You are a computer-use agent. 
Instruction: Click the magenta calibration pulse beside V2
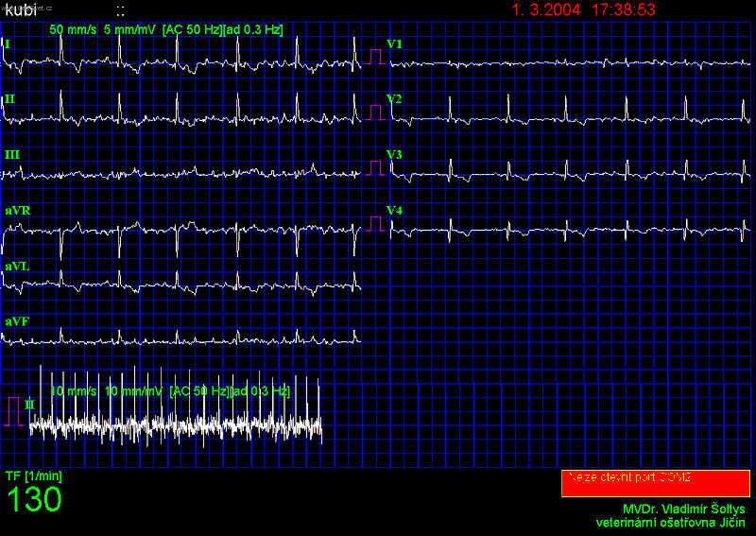pos(376,112)
